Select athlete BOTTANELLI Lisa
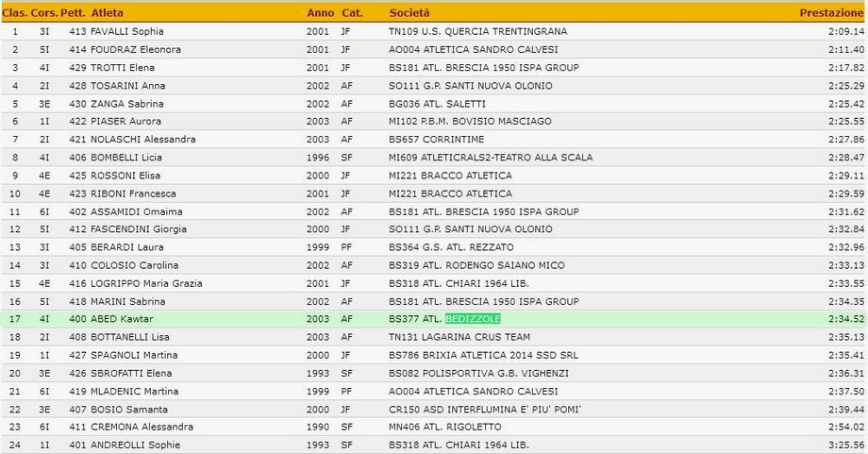 click(130, 337)
